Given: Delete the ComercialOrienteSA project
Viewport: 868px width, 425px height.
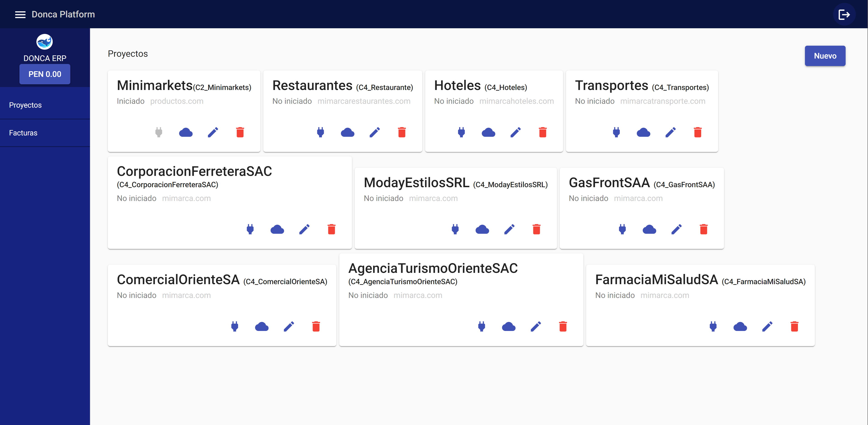Looking at the screenshot, I should click(x=316, y=326).
